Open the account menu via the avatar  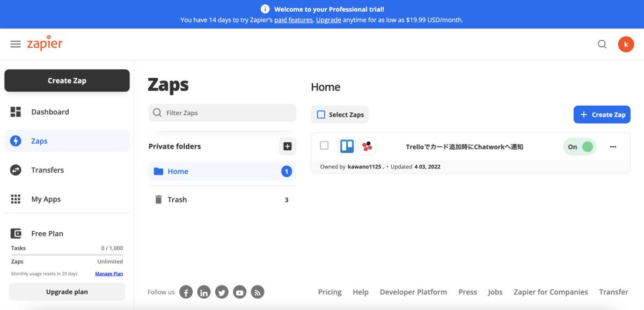(626, 44)
